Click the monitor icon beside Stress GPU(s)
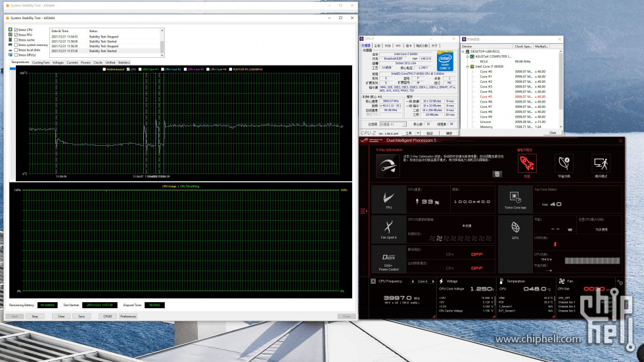Viewport: 644px width, 362px height. pos(11,55)
